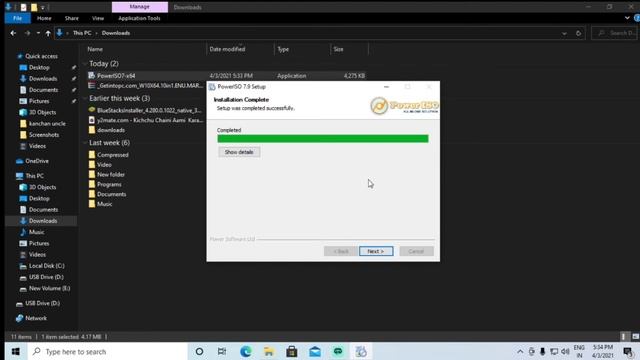The image size is (640, 360).
Task: Open File Explorer from the taskbar
Action: point(269,351)
